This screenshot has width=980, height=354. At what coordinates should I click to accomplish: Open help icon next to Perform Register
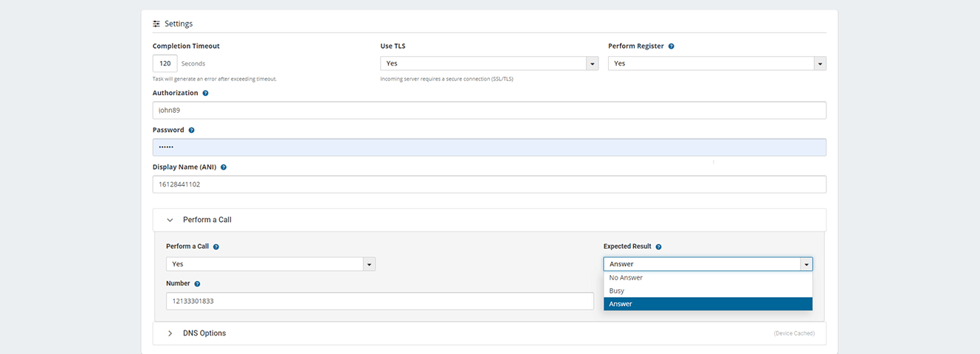click(x=671, y=46)
